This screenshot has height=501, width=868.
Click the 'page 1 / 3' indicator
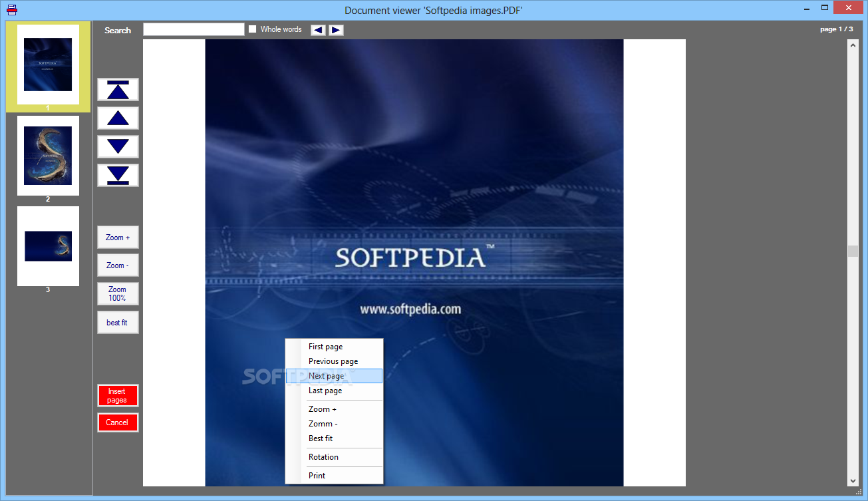[x=836, y=29]
